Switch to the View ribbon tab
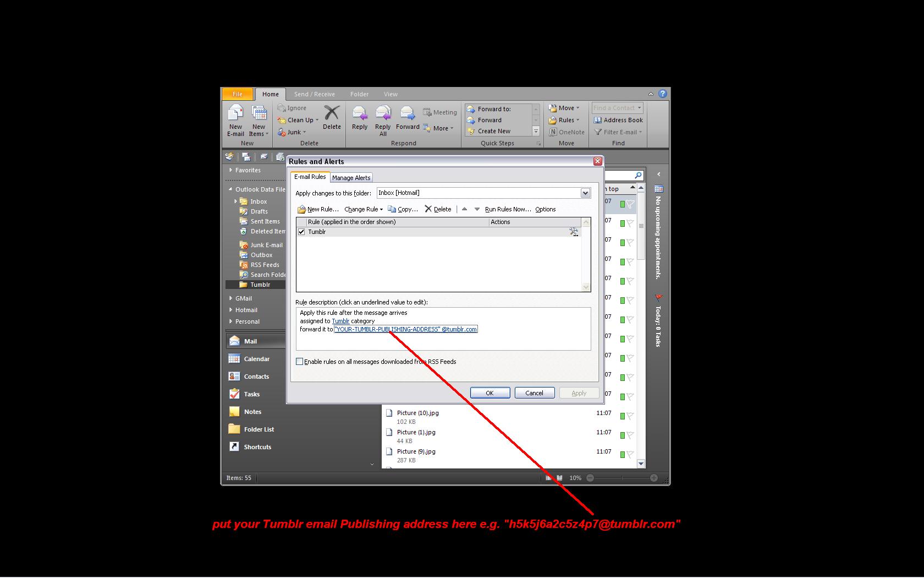 (391, 94)
